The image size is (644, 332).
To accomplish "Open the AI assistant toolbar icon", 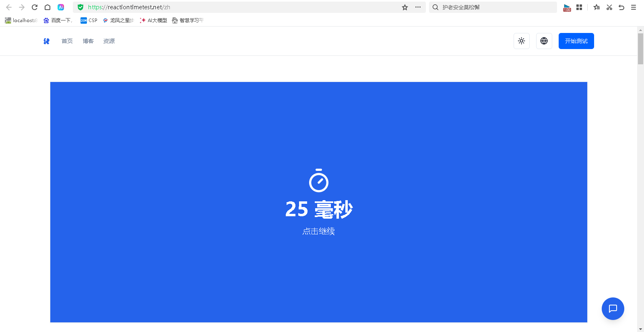I will tap(61, 7).
